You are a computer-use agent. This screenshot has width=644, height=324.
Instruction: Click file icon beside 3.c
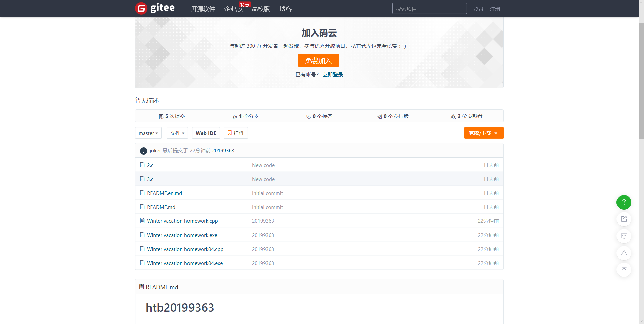pyautogui.click(x=142, y=179)
